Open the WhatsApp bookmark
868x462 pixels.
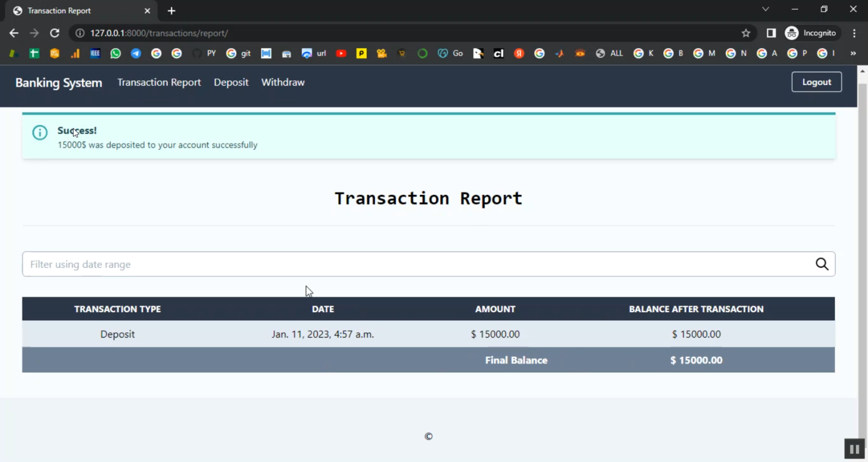(x=116, y=53)
